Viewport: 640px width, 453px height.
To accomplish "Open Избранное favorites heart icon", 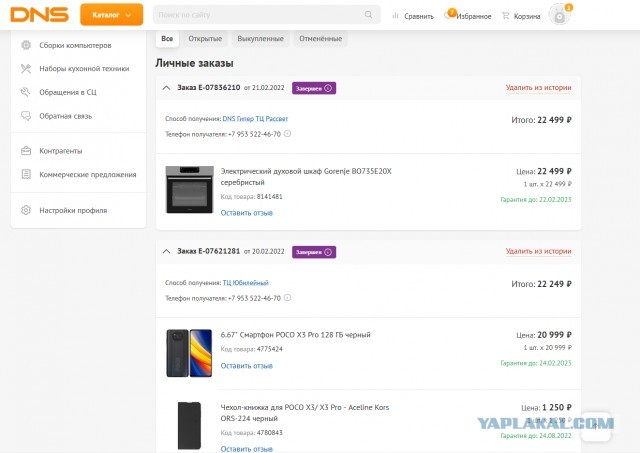I will click(x=449, y=15).
